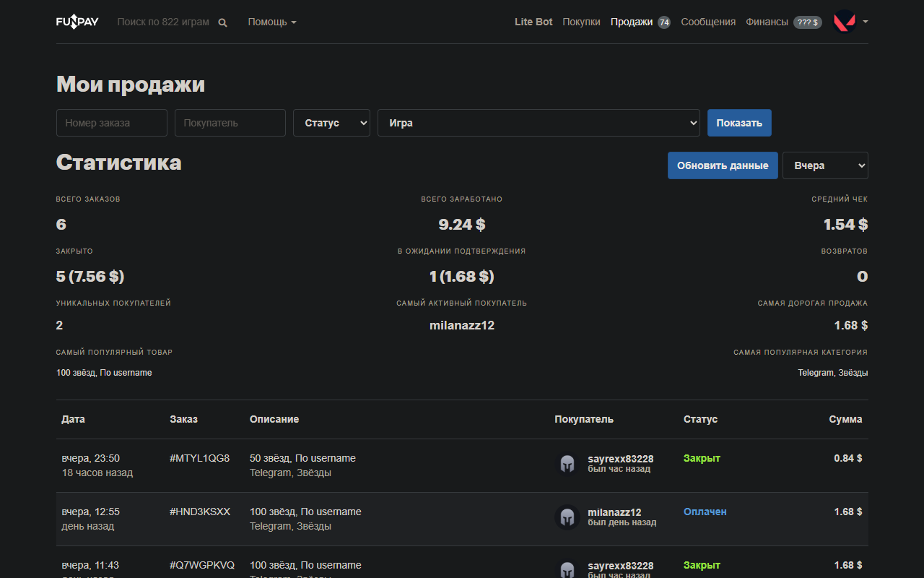Click the description '50 звёзд, По username'
The width and height of the screenshot is (924, 578).
click(302, 458)
